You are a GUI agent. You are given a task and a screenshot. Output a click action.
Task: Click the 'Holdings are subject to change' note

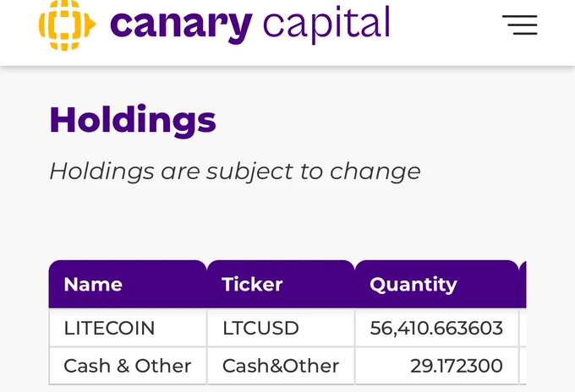234,171
